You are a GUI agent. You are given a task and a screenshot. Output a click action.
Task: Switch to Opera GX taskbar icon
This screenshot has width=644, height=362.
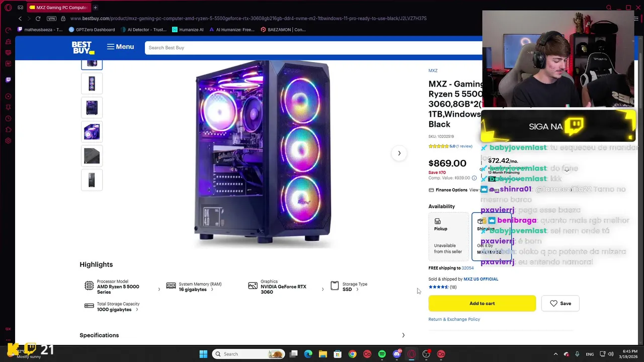coord(412,354)
